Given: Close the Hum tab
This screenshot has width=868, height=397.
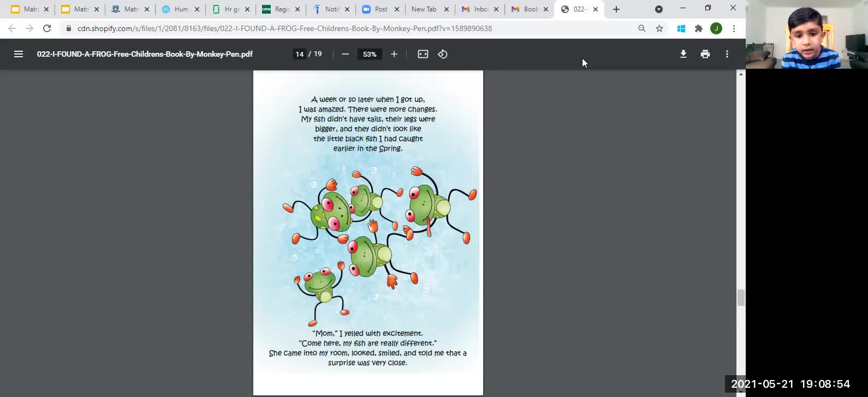Looking at the screenshot, I should tap(197, 9).
